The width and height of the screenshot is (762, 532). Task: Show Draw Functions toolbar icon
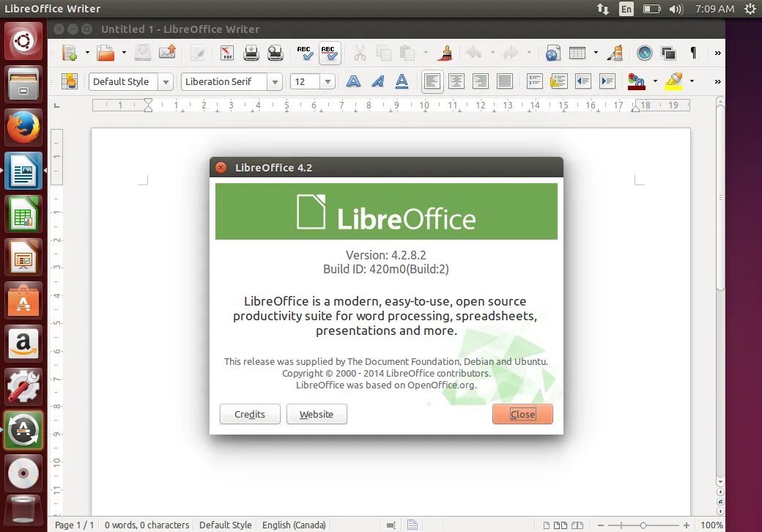(615, 53)
